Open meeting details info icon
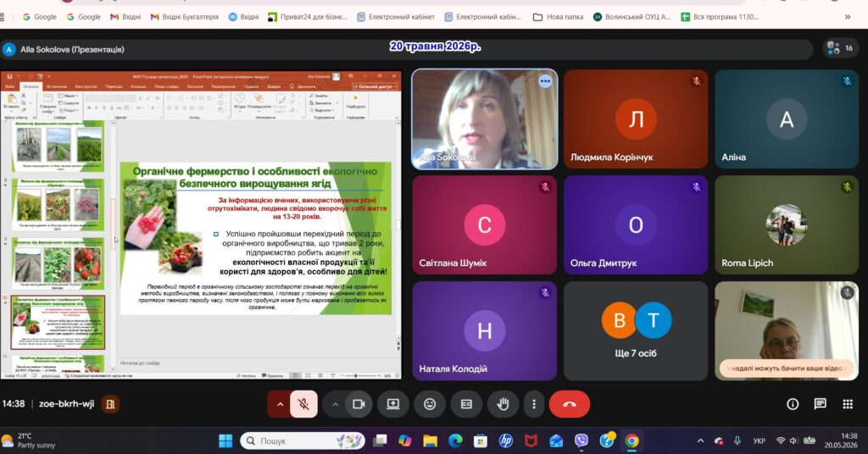Screen dimensions: 868x454 pos(793,404)
